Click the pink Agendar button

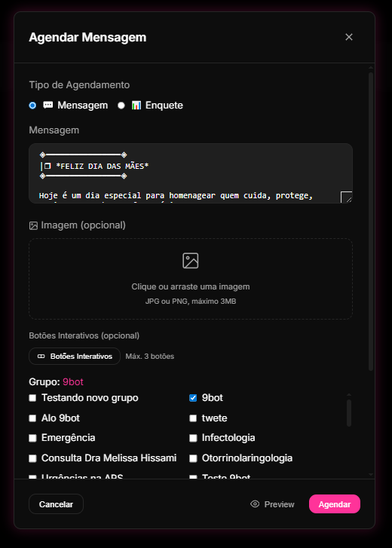335,504
